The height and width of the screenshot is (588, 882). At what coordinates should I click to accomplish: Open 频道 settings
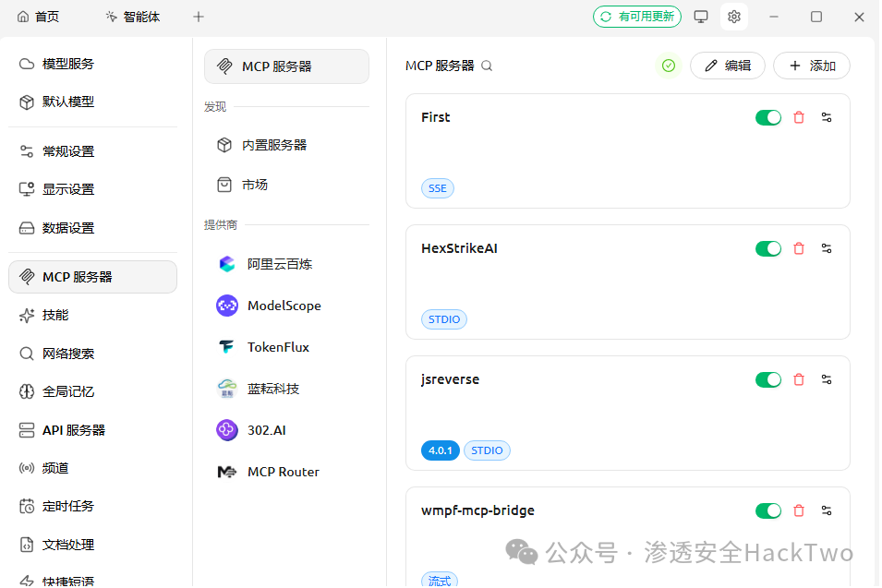[92, 468]
